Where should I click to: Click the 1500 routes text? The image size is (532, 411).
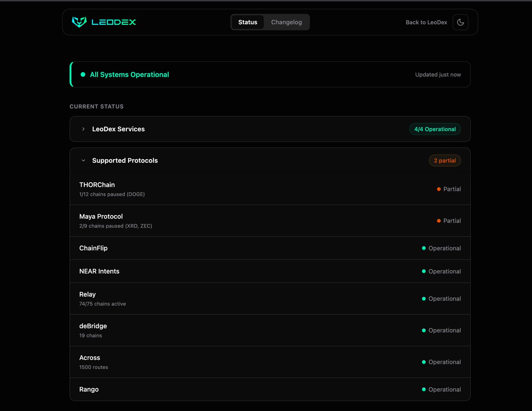click(x=94, y=367)
